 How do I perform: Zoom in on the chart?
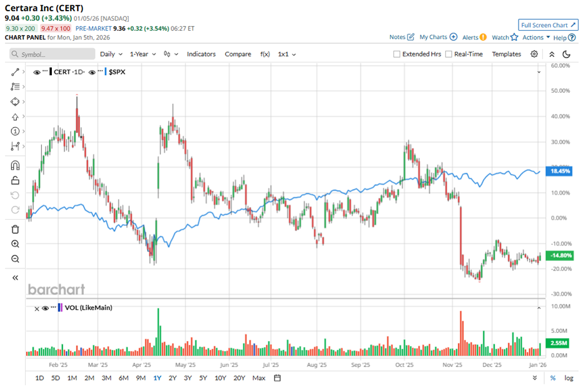click(15, 244)
